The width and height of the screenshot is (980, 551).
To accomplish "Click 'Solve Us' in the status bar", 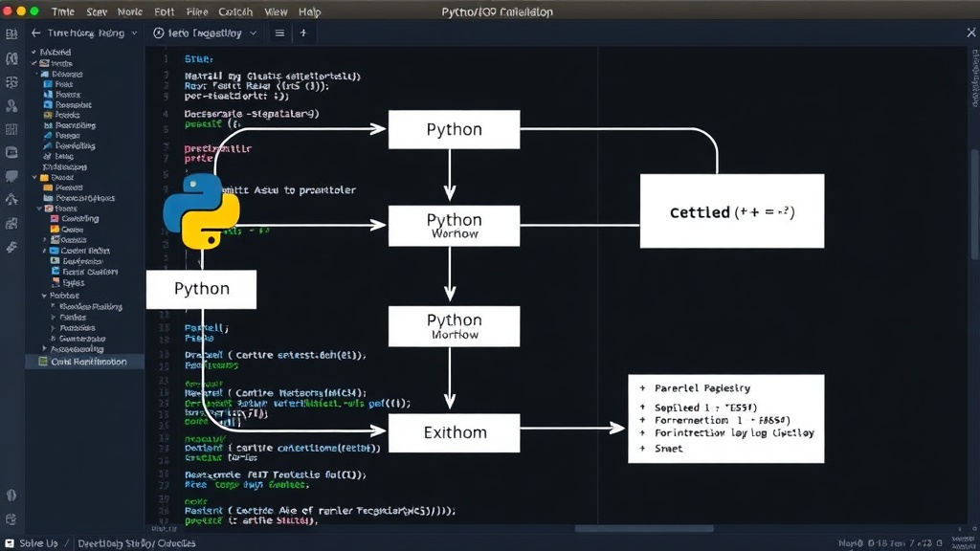I will pyautogui.click(x=38, y=543).
